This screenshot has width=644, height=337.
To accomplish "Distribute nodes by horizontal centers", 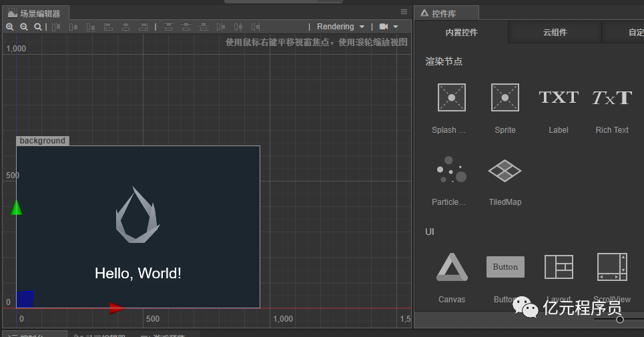I will point(238,27).
